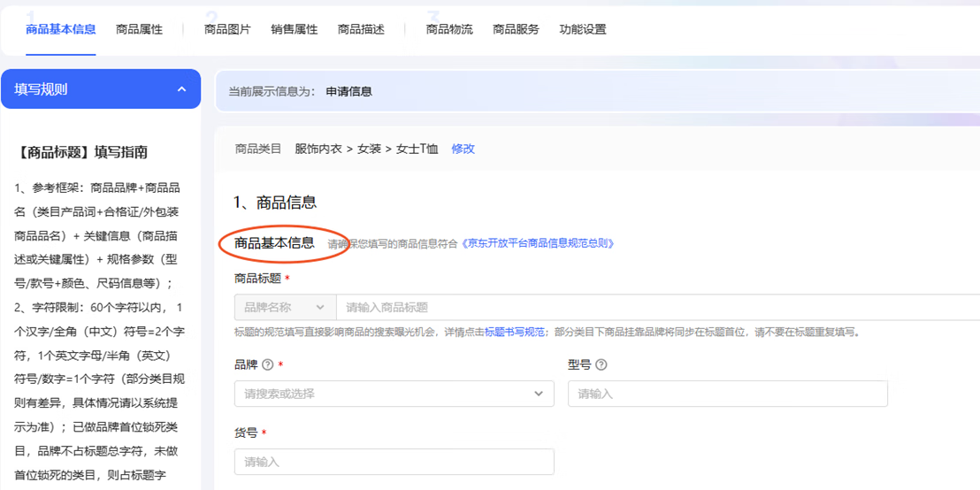Go to the 商品图片 tab

coord(227,29)
